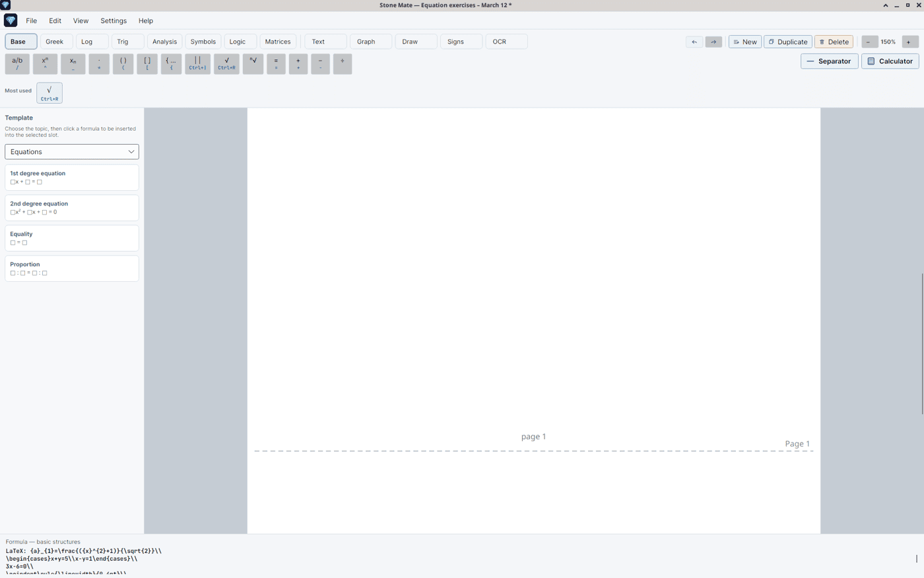Insert plus sign
The width and height of the screenshot is (924, 578).
pos(298,63)
